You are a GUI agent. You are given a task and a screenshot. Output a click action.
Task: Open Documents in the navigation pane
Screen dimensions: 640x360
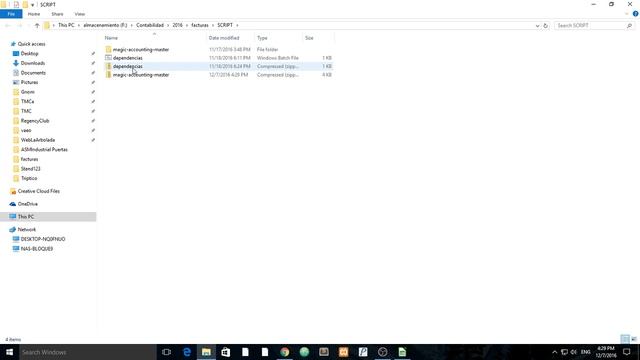pyautogui.click(x=33, y=73)
